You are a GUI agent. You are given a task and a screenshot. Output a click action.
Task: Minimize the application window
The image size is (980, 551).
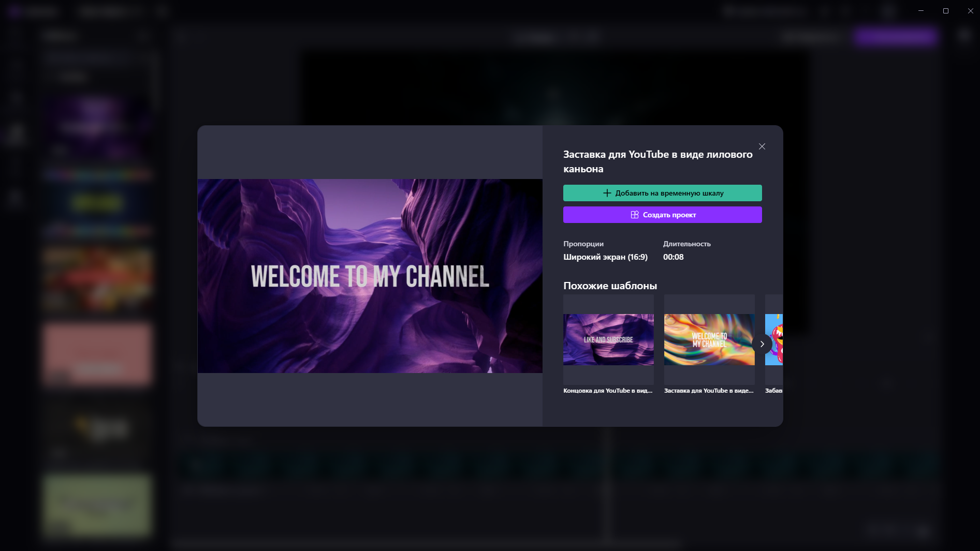pos(921,11)
